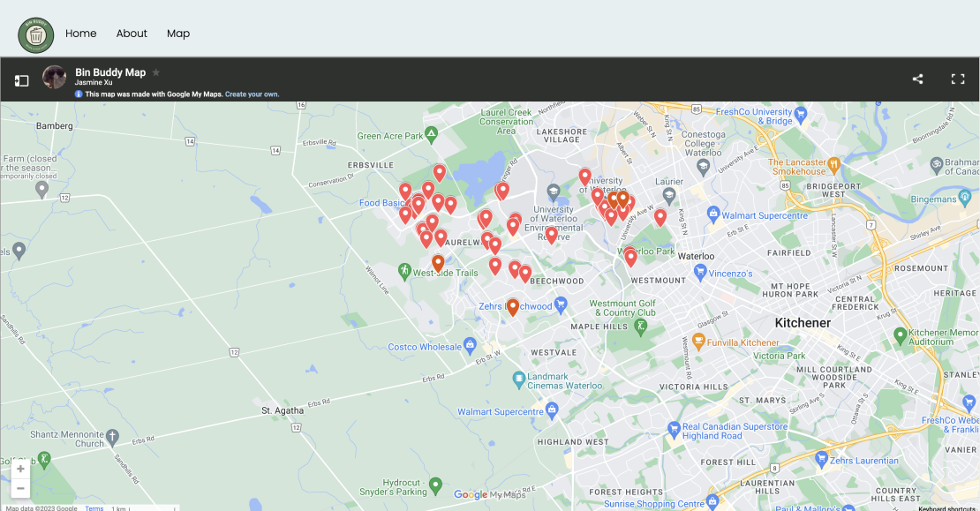View the map in fullscreen

(x=958, y=79)
